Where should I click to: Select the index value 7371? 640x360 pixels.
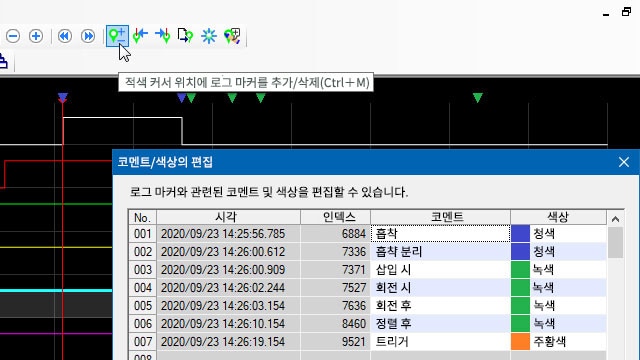[x=336, y=269]
